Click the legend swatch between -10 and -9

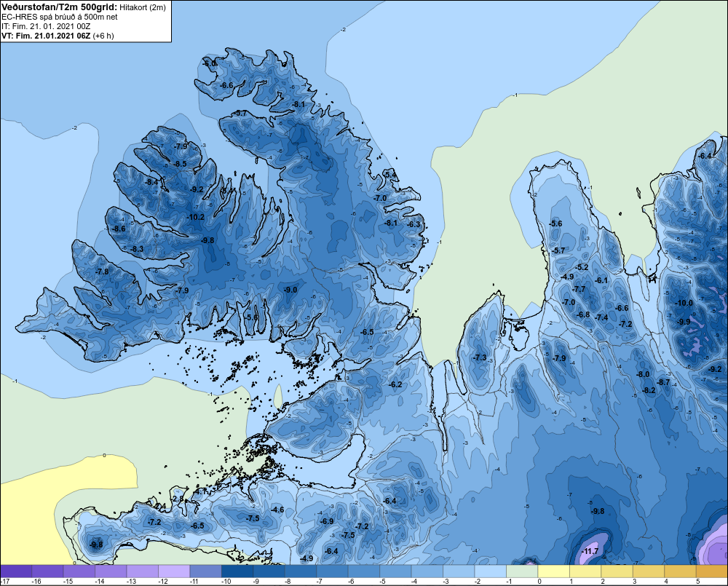click(x=237, y=571)
